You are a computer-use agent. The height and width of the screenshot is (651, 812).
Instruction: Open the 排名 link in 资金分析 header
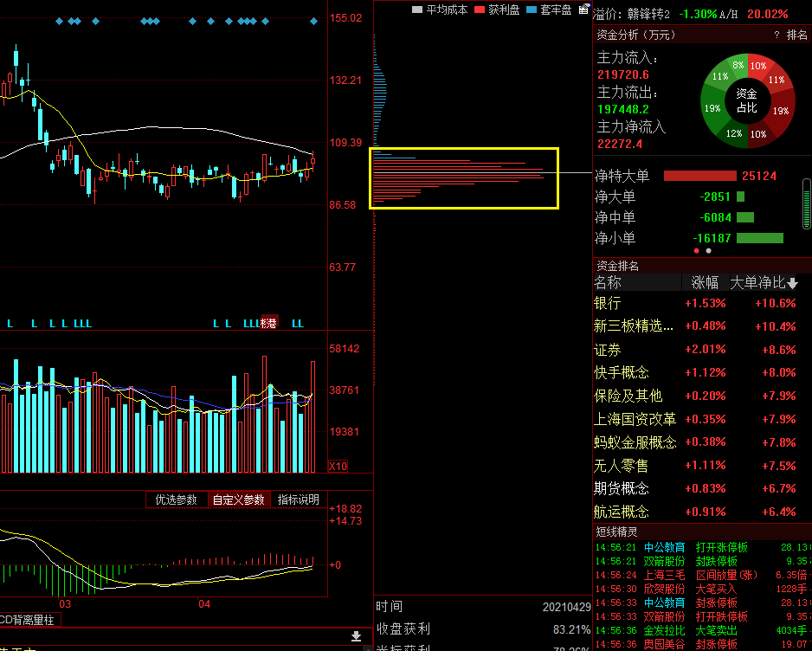click(x=796, y=35)
